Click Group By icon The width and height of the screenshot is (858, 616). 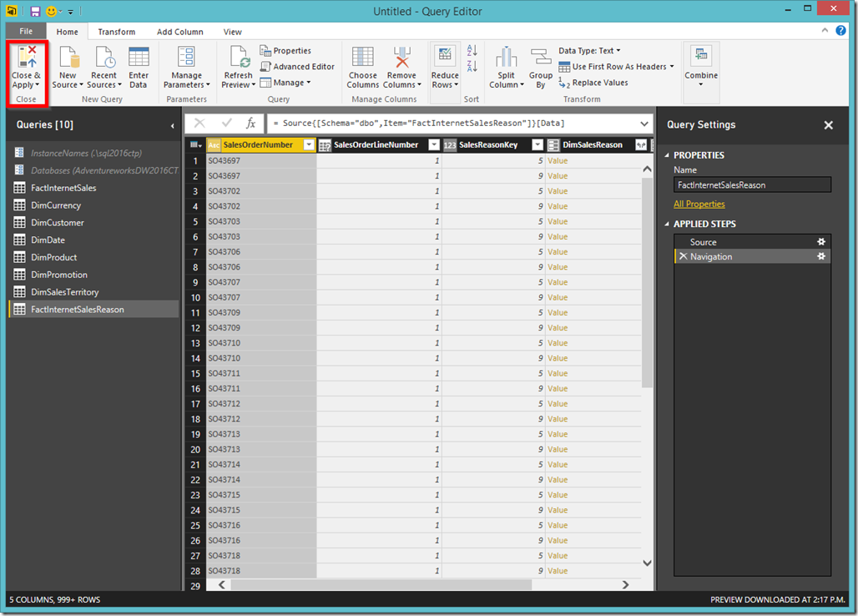pos(541,58)
